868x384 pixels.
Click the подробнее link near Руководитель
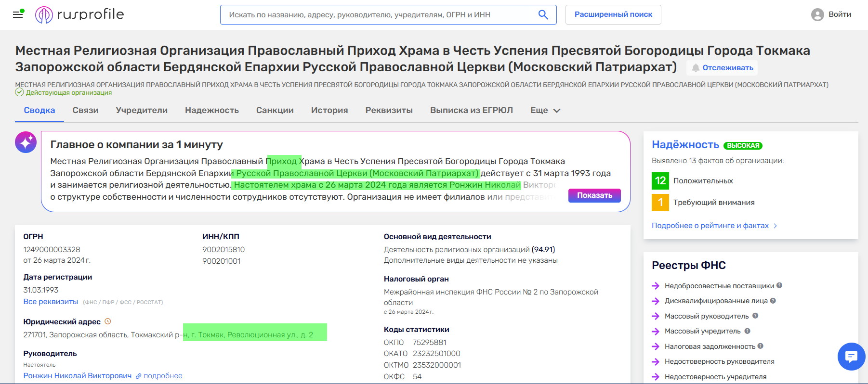pyautogui.click(x=163, y=376)
